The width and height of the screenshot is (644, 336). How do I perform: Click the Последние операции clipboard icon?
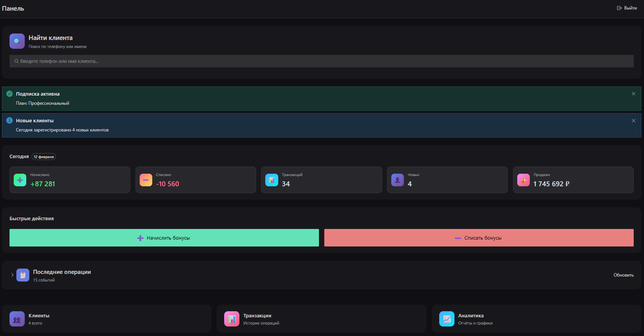click(23, 275)
